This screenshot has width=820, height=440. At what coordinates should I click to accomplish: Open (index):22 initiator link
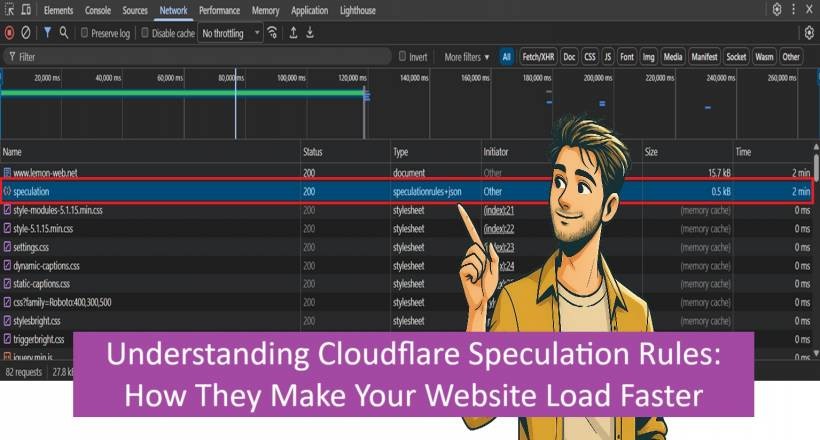499,229
